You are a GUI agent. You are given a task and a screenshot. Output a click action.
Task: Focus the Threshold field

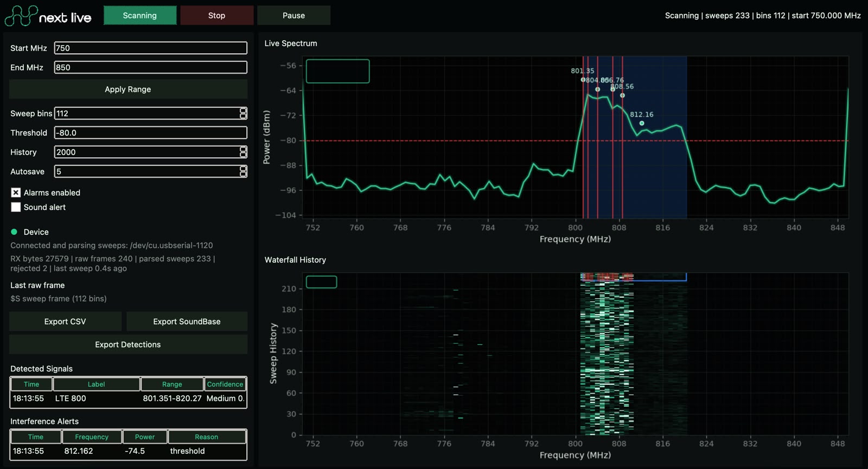151,132
